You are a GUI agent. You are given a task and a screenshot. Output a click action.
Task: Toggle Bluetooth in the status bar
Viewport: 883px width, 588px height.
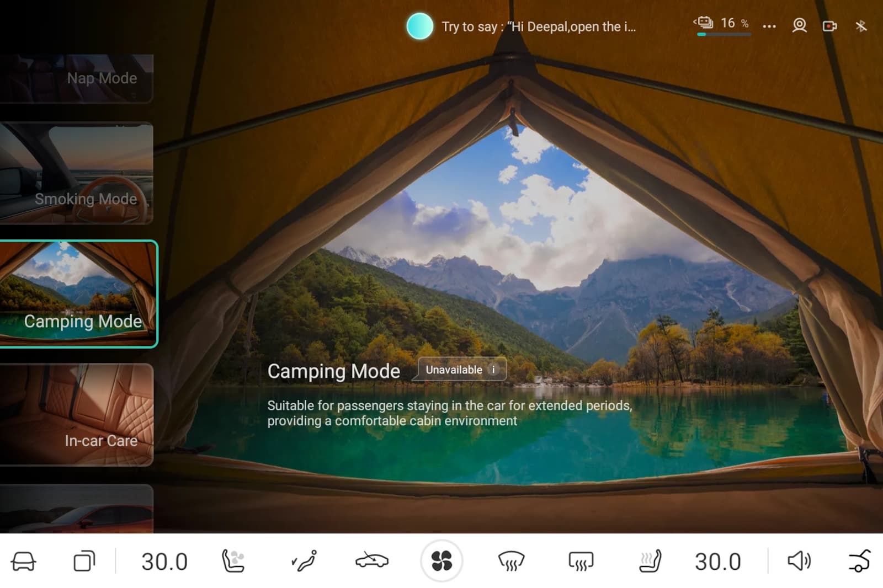(861, 26)
